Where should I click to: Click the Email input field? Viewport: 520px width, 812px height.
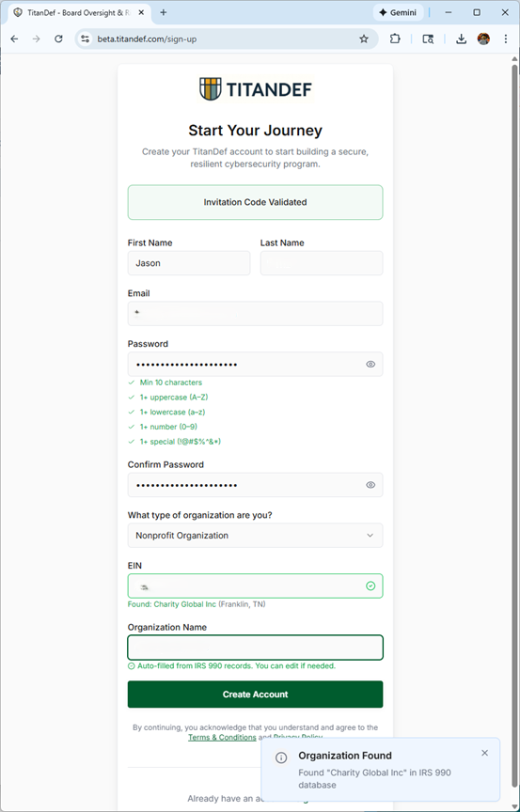(256, 313)
